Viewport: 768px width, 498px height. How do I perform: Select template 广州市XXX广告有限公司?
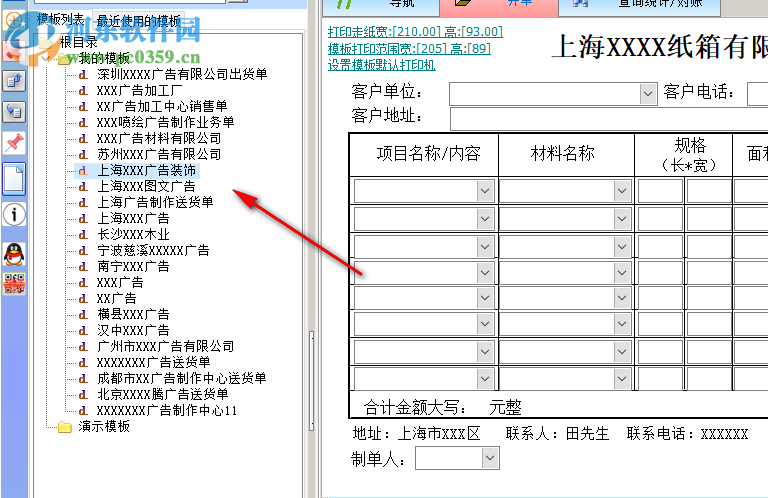pos(165,347)
